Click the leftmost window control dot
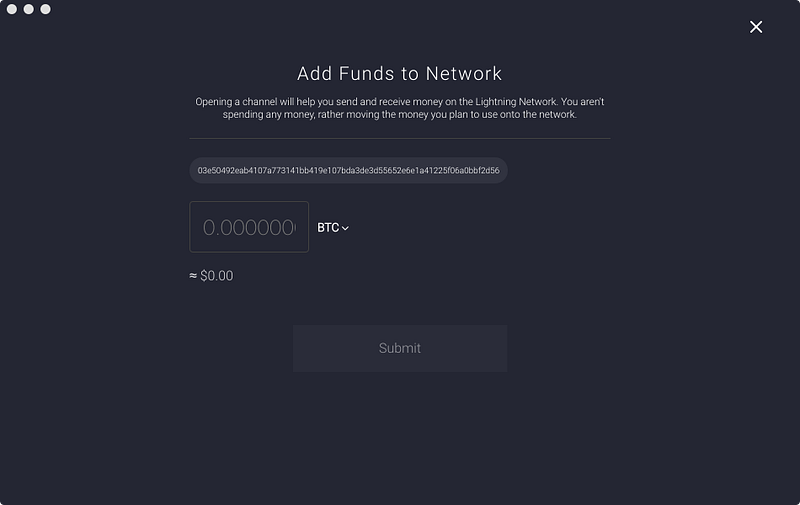Viewport: 800px width, 505px height. 13,9
